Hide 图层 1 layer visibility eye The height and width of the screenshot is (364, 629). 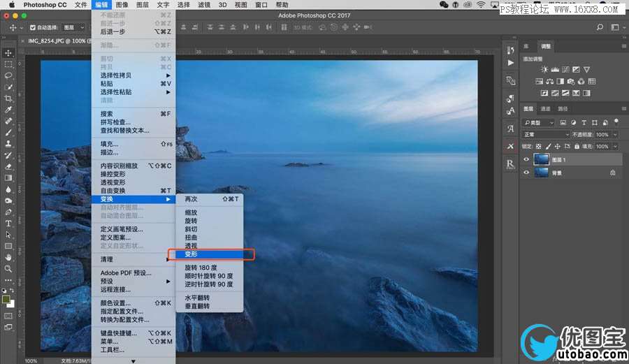526,159
